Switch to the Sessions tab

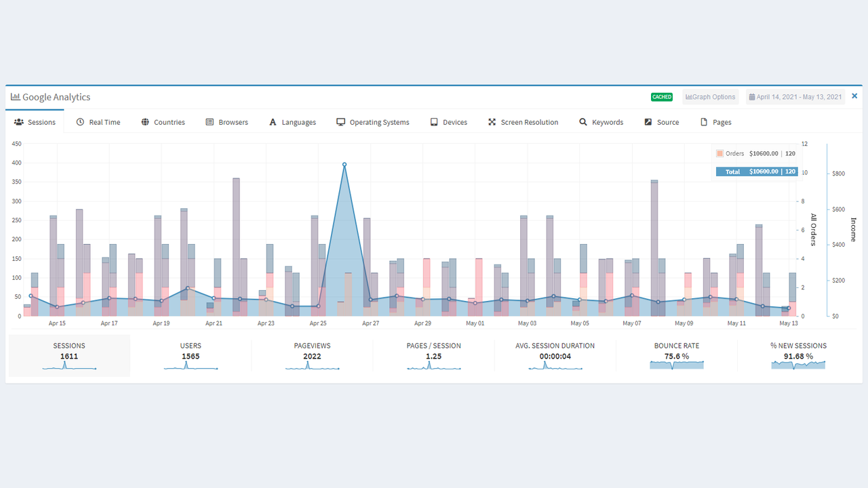[35, 121]
